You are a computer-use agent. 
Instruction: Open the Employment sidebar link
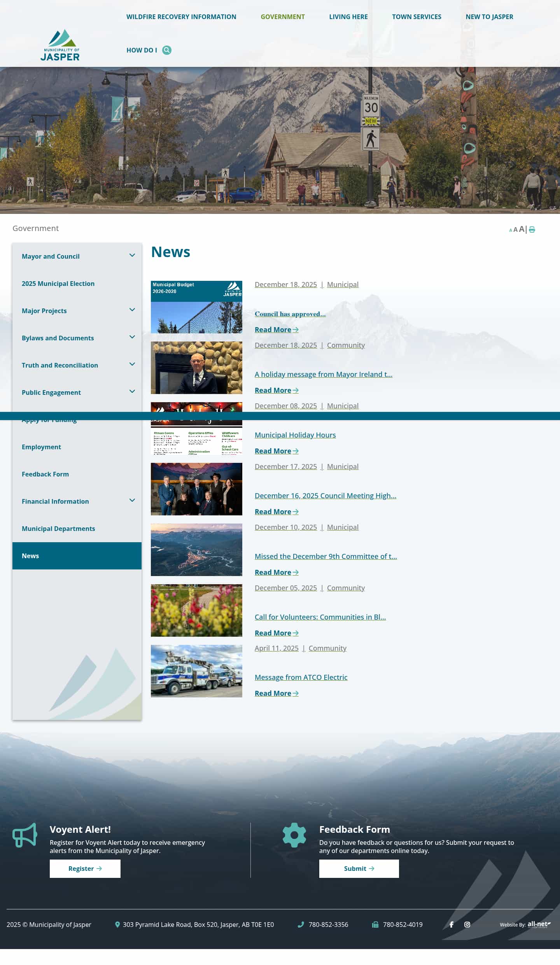[x=77, y=447]
